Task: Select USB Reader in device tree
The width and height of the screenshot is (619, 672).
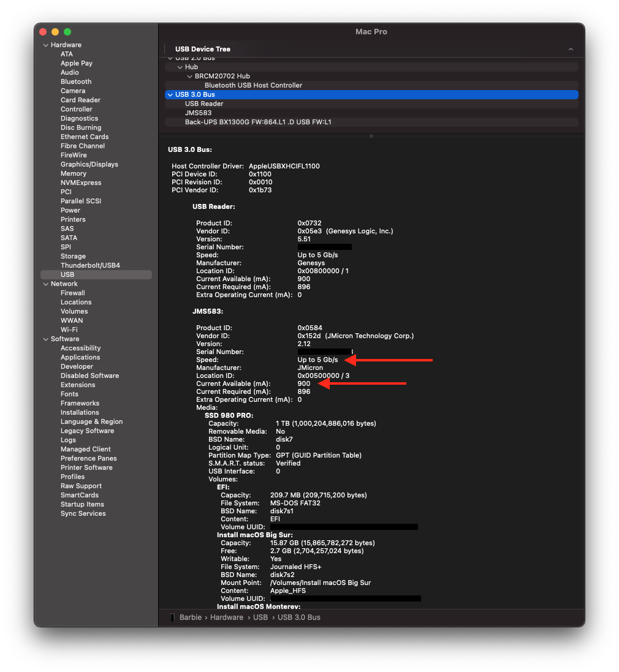Action: tap(371, 104)
